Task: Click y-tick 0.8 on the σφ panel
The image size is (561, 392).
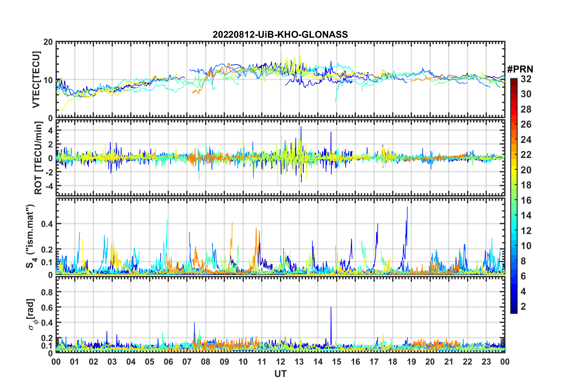Action: pos(47,292)
